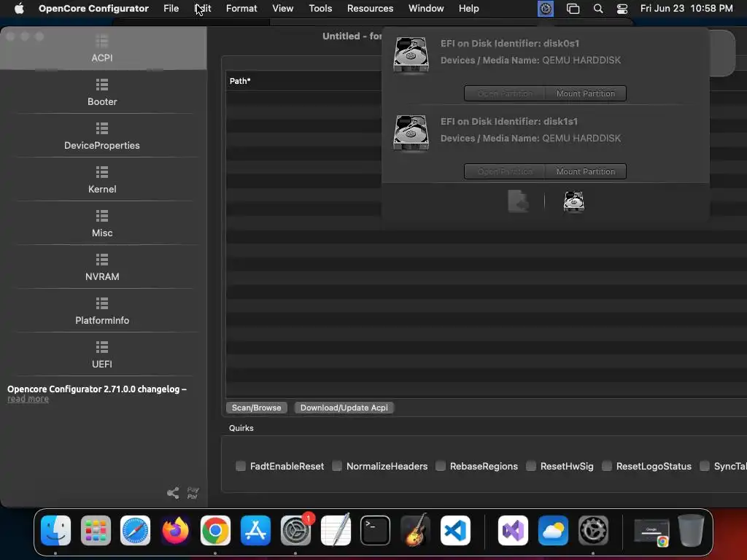The image size is (747, 560).
Task: Launch Visual Studio Code from the Dock
Action: (x=455, y=530)
